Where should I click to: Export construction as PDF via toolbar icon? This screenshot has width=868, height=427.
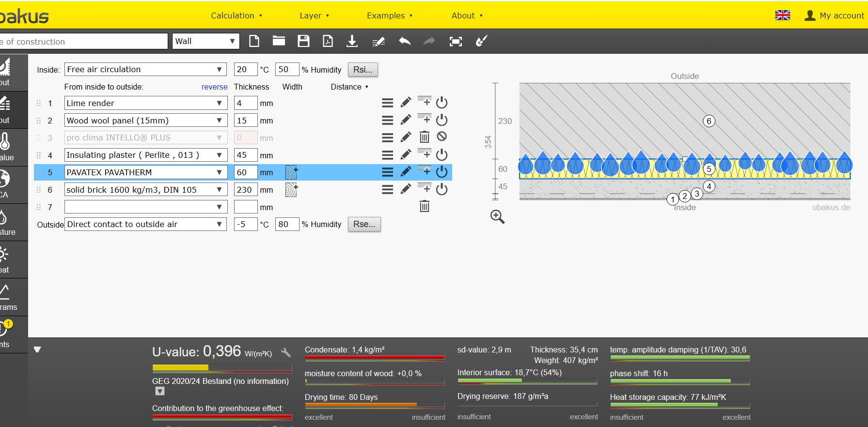click(328, 41)
